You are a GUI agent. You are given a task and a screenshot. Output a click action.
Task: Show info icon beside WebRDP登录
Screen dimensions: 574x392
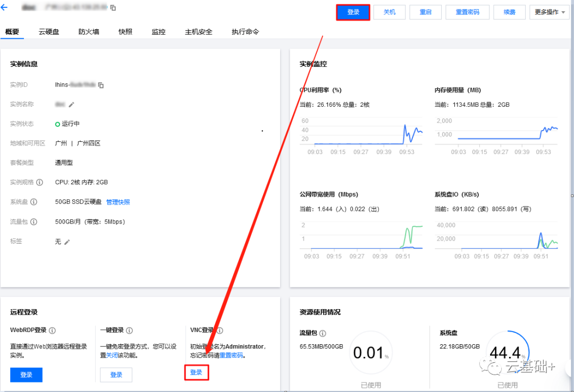(52, 330)
